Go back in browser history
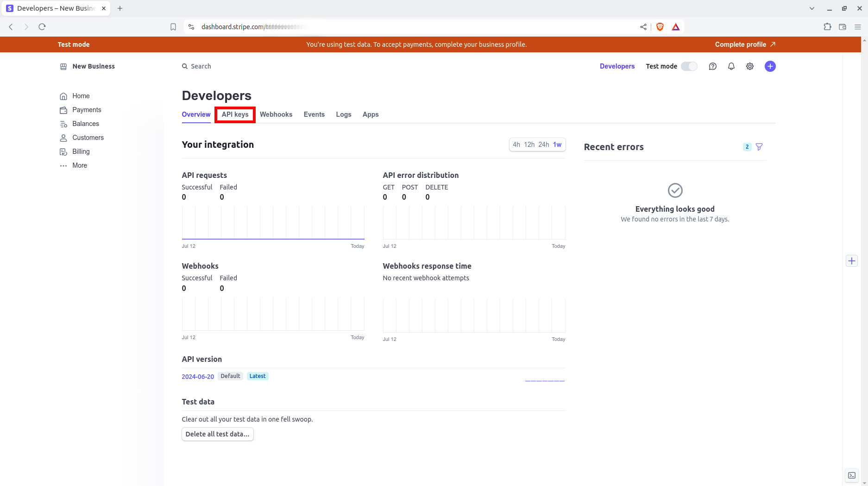Image resolution: width=868 pixels, height=486 pixels. click(x=11, y=27)
